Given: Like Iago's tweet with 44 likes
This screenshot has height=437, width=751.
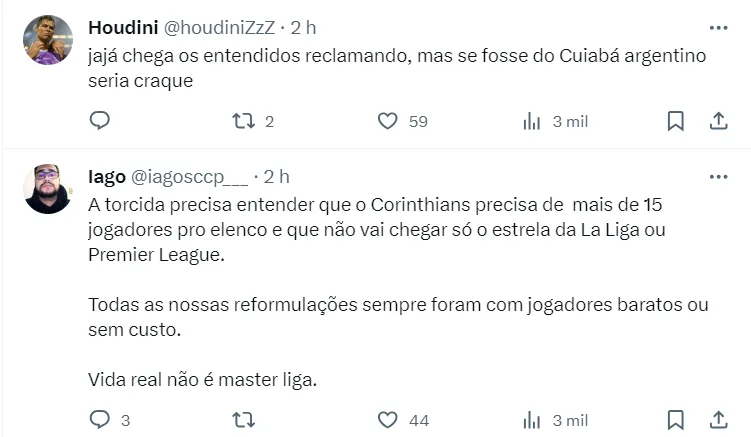Looking at the screenshot, I should 388,420.
